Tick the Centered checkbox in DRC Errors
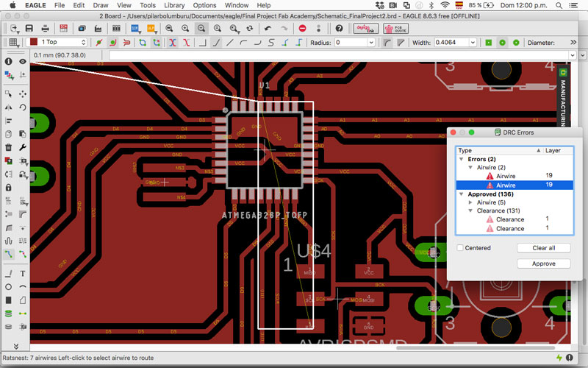588x368 pixels. coord(460,248)
